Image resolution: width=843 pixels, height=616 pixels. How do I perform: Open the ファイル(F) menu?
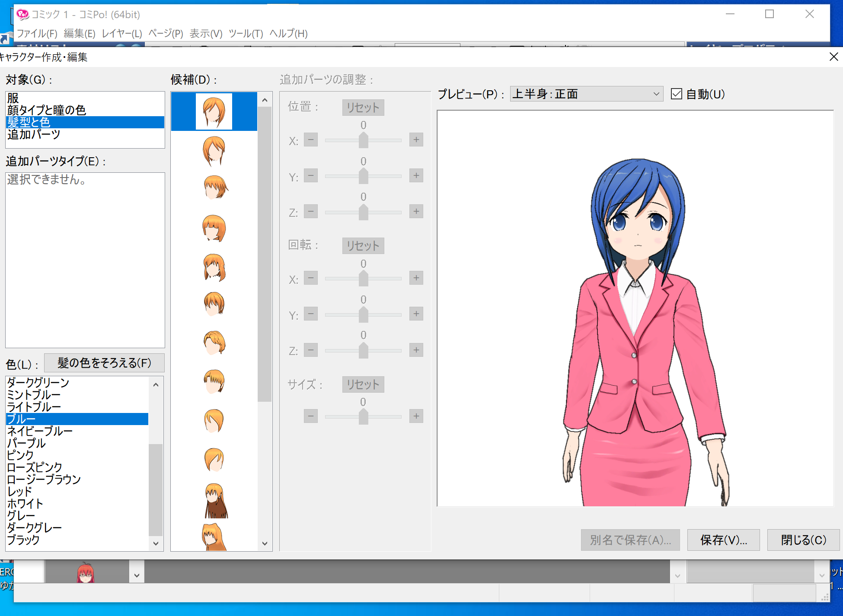tap(37, 33)
